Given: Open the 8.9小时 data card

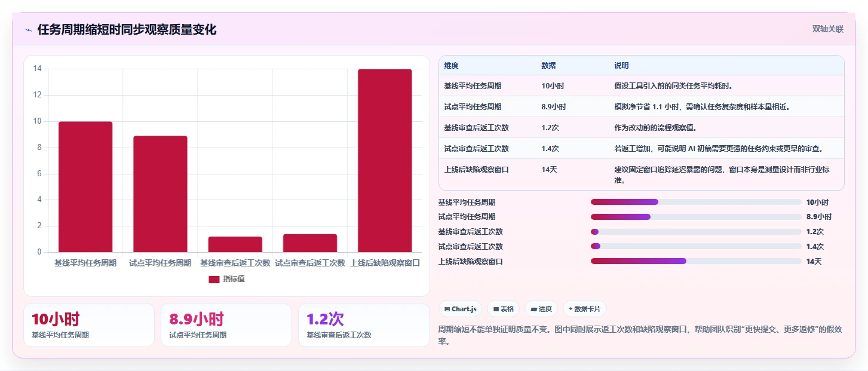Looking at the screenshot, I should tap(226, 325).
